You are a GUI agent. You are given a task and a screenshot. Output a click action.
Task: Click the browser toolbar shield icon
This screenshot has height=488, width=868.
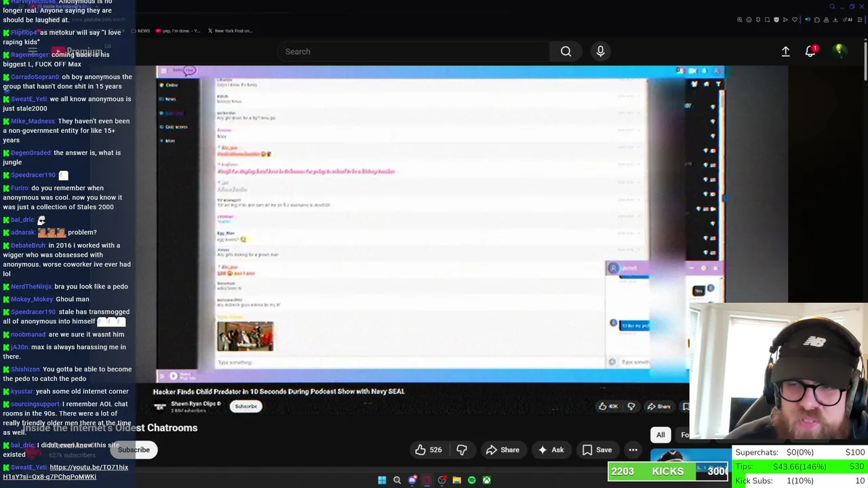coord(776,20)
